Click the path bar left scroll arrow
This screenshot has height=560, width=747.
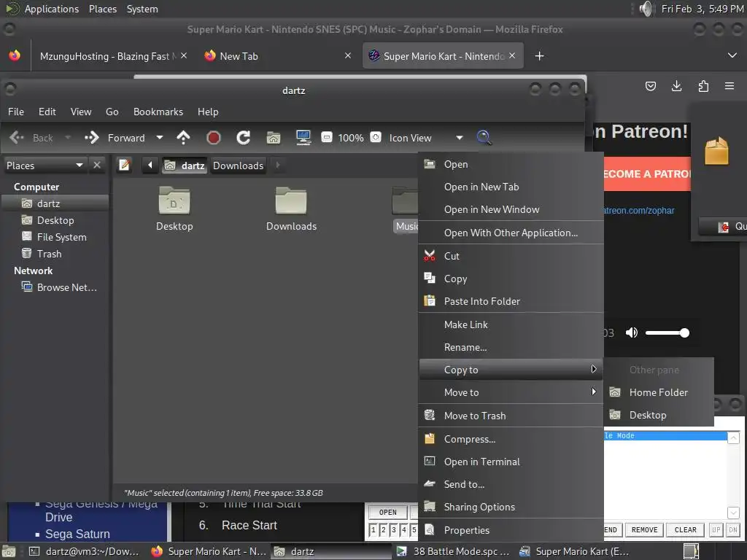(x=150, y=166)
